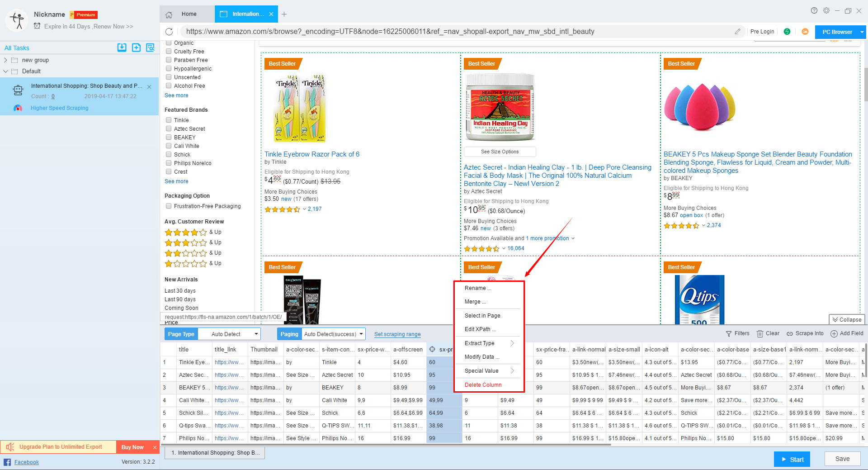The image size is (868, 470).
Task: Click the search tasks icon
Action: 151,47
